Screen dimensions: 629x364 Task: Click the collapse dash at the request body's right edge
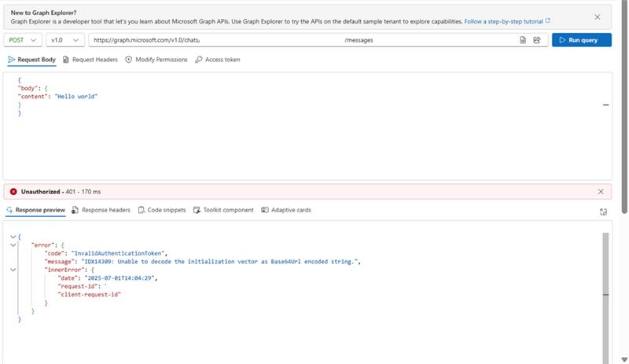coord(605,105)
